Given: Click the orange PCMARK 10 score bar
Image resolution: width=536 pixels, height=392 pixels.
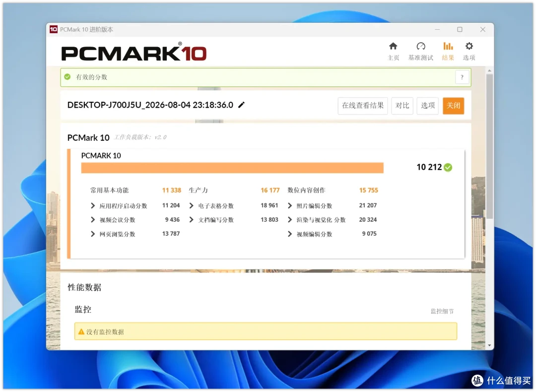Looking at the screenshot, I should click(x=232, y=168).
